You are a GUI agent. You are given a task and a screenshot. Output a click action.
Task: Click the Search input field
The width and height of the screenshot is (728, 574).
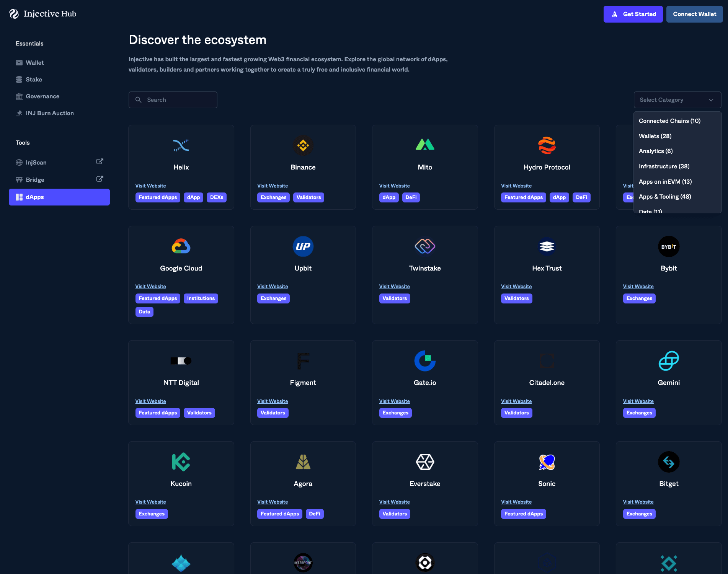tap(173, 100)
